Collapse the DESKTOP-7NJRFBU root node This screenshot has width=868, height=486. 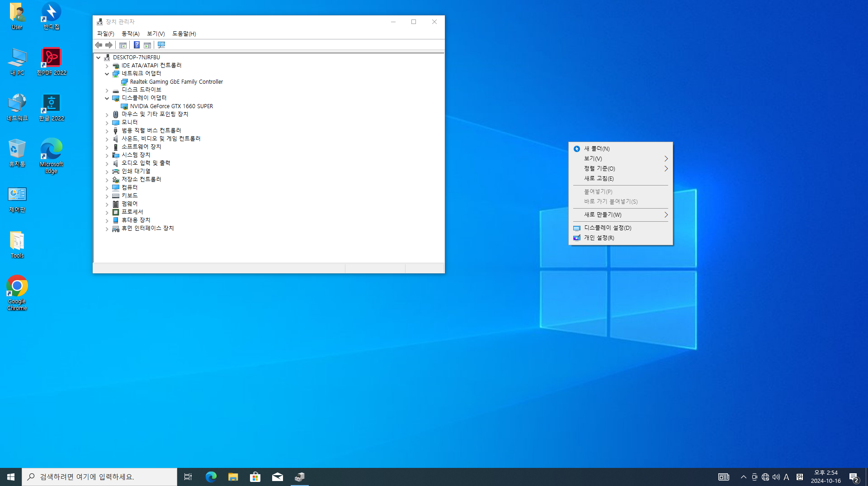[98, 57]
